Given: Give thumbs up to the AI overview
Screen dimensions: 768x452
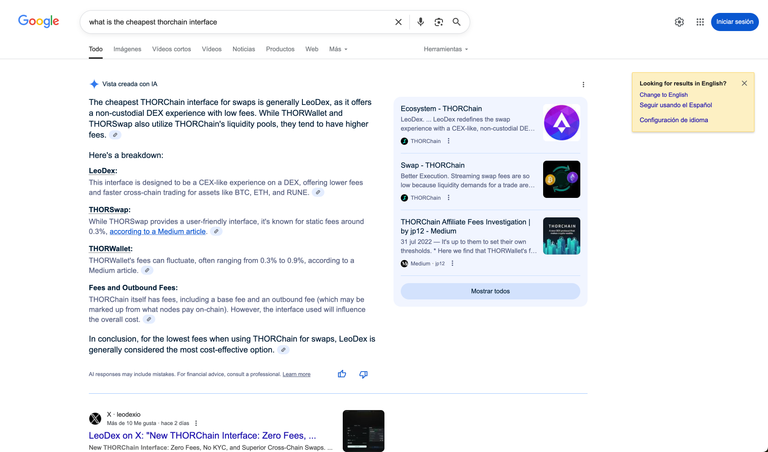Looking at the screenshot, I should [342, 374].
